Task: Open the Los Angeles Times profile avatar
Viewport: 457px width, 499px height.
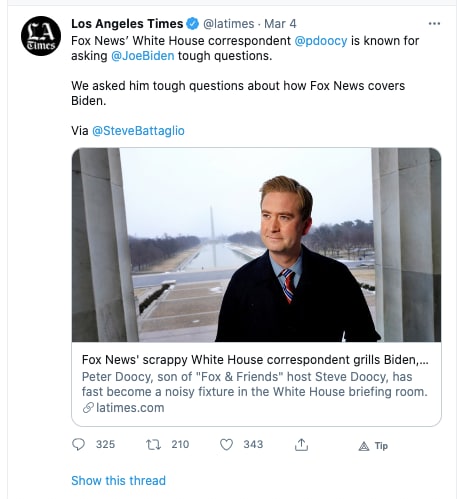Action: (x=41, y=36)
